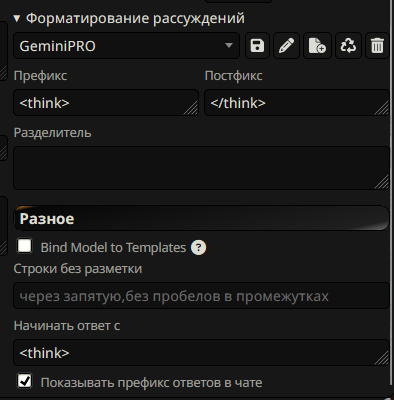Focus the Постфикс </think> field

(297, 103)
